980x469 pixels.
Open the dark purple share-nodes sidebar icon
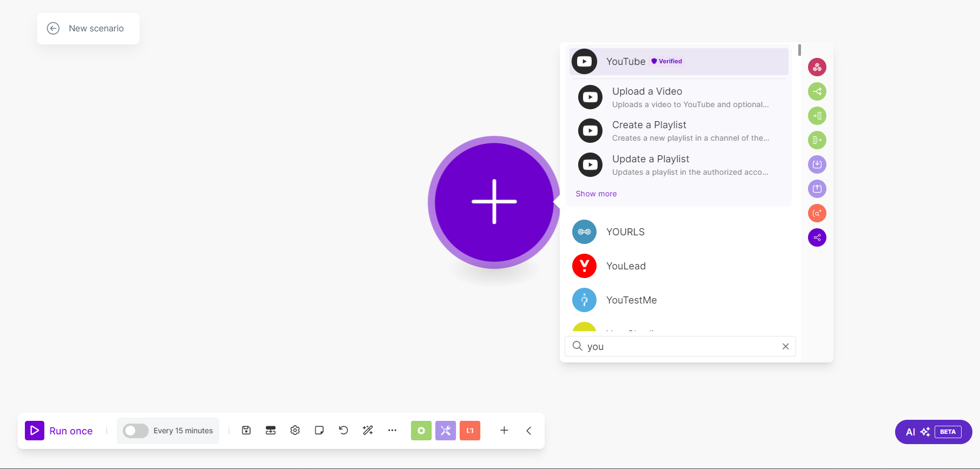[817, 237]
